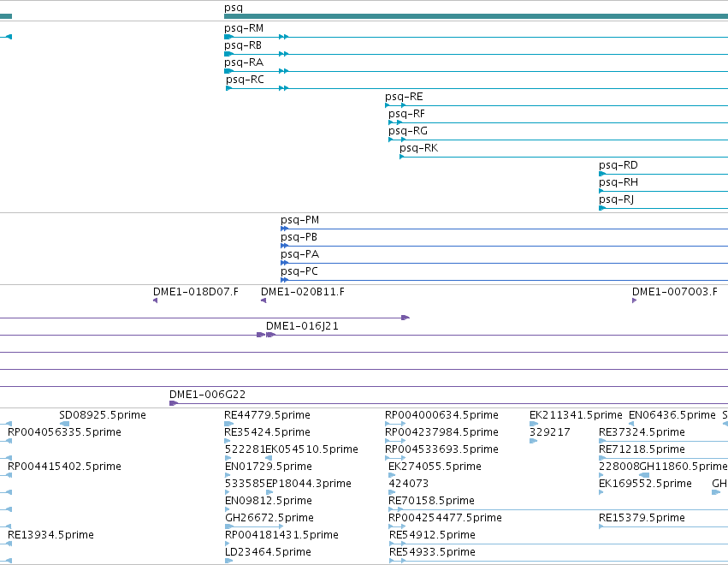Screen dimensions: 728x565
Task: Click the DME1-016J21 feature label
Action: tap(302, 326)
